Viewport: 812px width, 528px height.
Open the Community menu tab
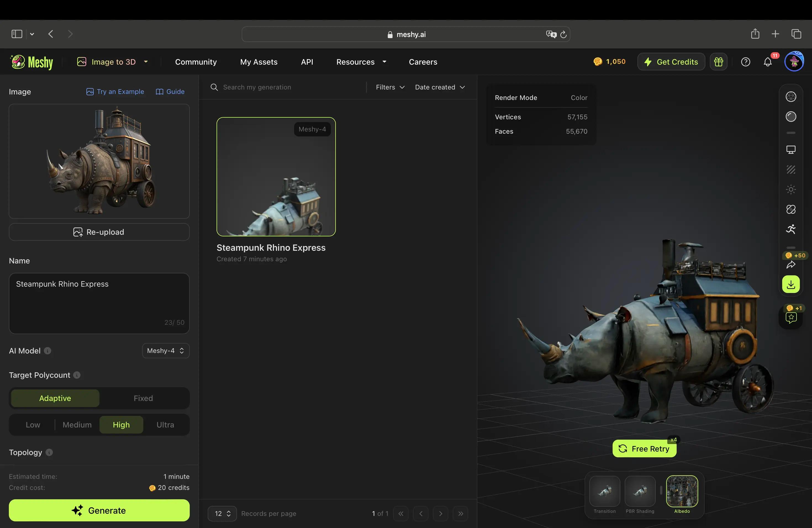coord(196,62)
